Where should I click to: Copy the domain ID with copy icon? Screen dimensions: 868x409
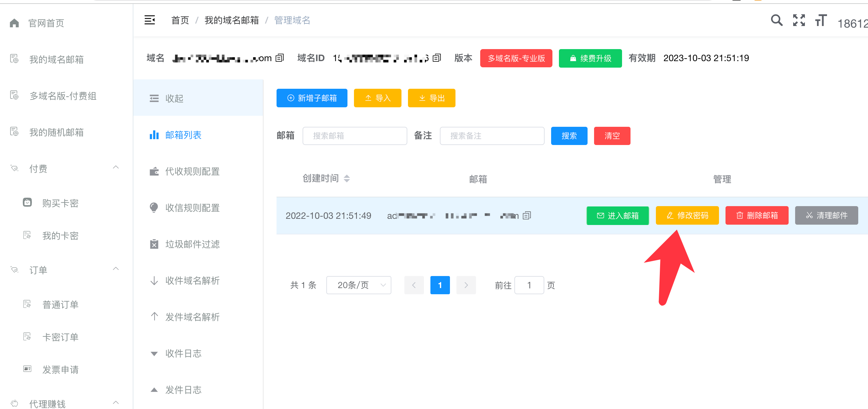coord(437,58)
